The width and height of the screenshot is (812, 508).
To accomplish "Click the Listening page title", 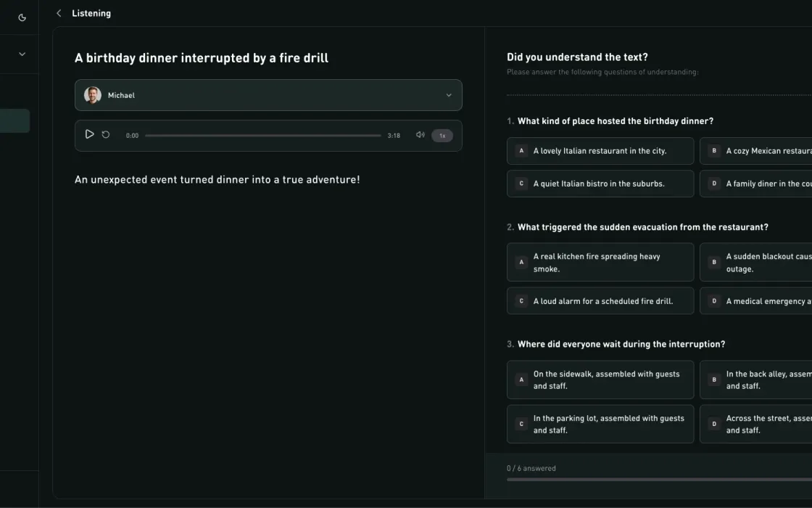I will (x=91, y=14).
